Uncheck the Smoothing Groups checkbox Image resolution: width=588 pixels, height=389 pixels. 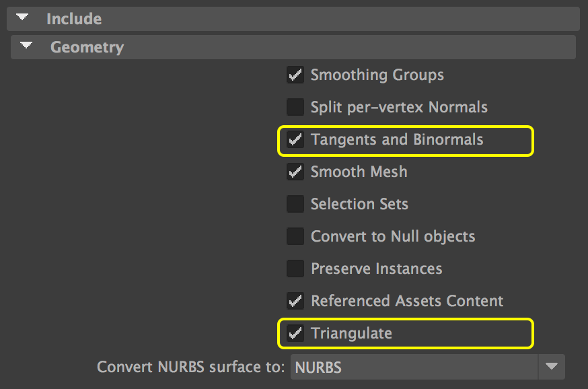pyautogui.click(x=295, y=75)
